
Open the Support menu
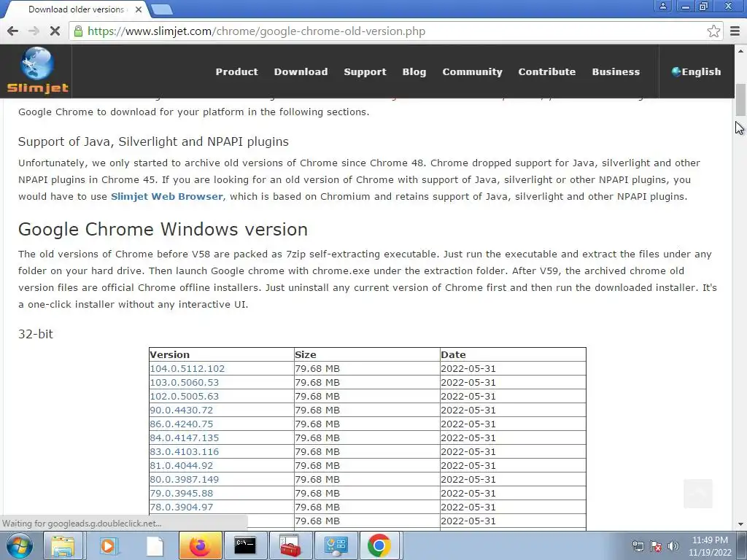point(365,71)
